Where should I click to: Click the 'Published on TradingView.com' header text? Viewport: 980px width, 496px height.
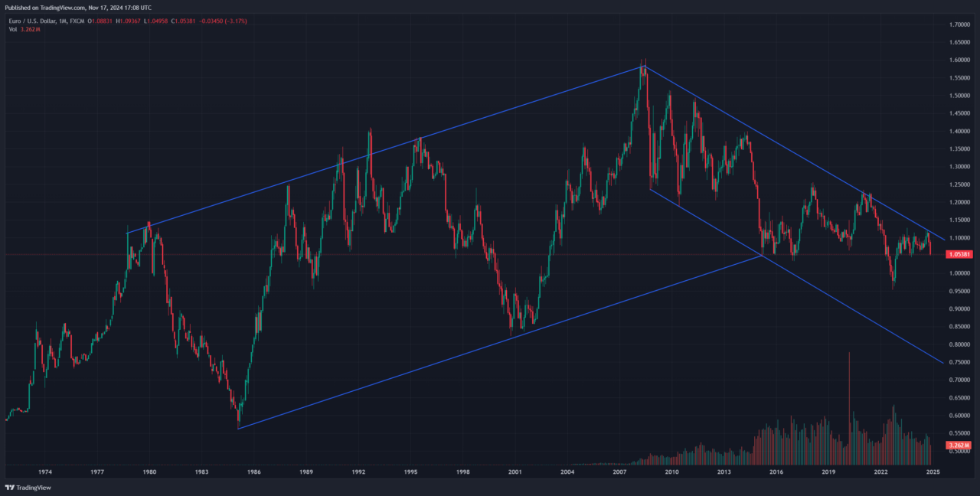pyautogui.click(x=77, y=8)
